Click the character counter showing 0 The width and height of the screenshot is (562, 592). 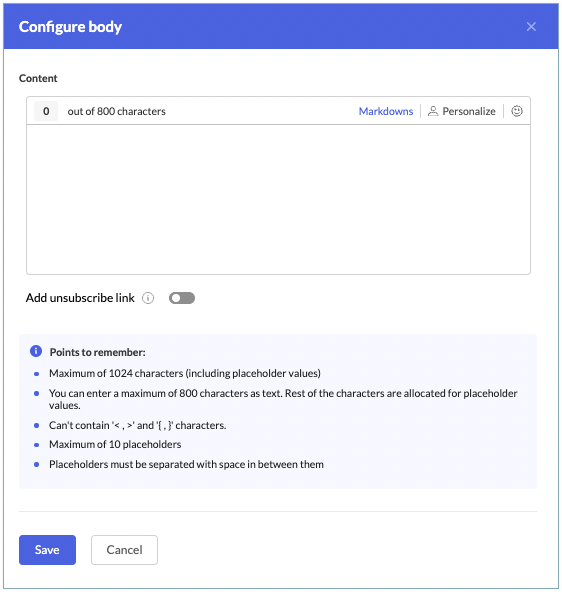46,111
